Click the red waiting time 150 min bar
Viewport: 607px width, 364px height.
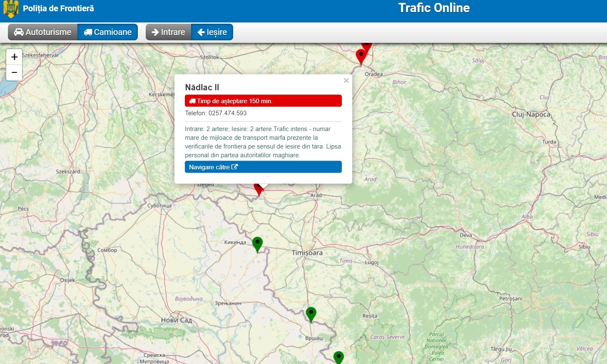[x=263, y=101]
